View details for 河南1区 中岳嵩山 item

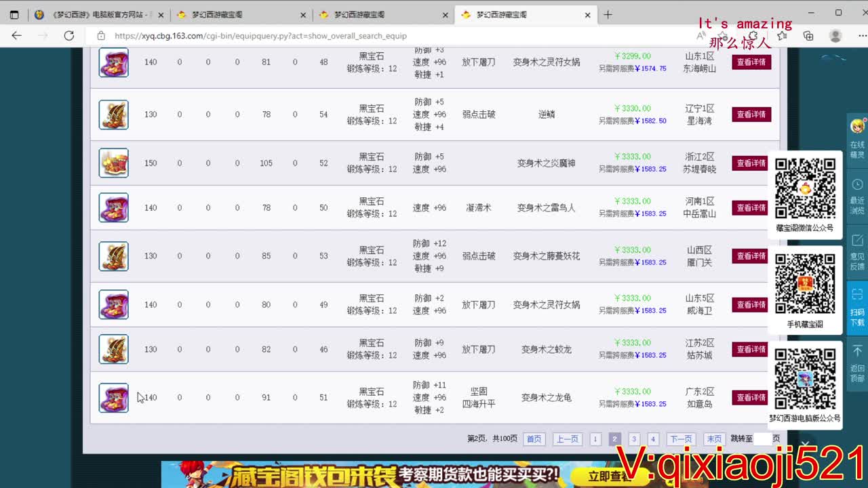point(751,207)
